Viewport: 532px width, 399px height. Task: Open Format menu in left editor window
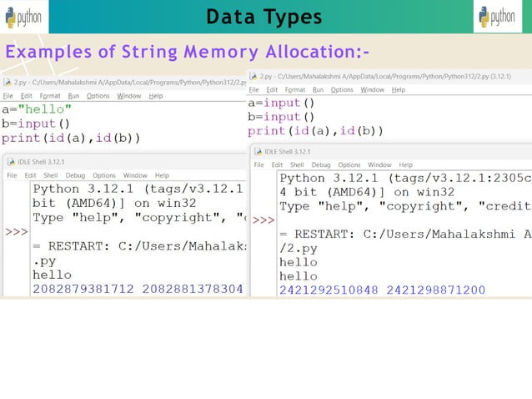pyautogui.click(x=50, y=96)
